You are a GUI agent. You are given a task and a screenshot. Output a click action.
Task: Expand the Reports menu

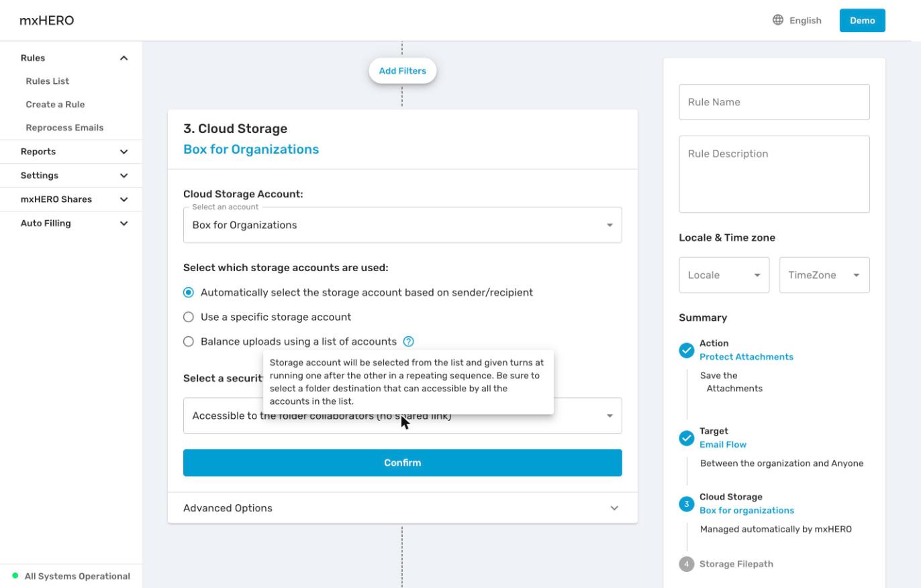[71, 152]
